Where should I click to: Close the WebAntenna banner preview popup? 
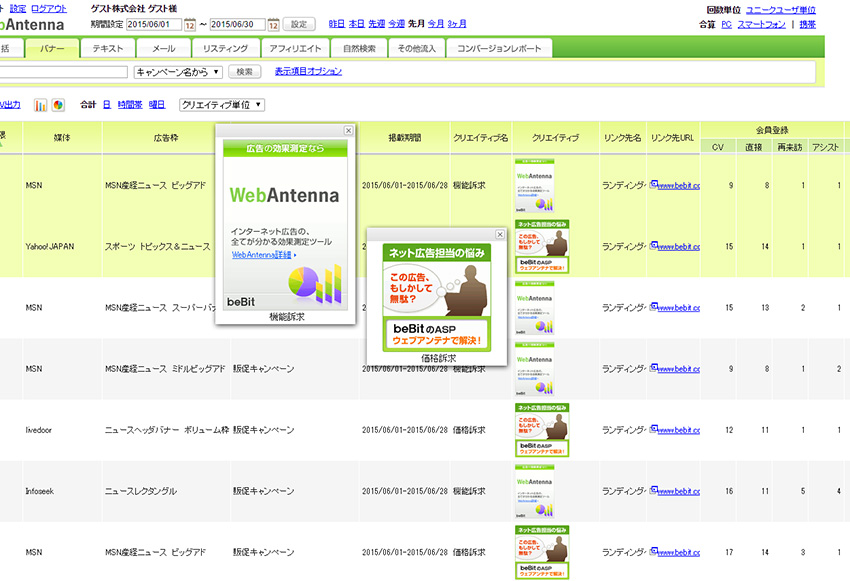[348, 130]
